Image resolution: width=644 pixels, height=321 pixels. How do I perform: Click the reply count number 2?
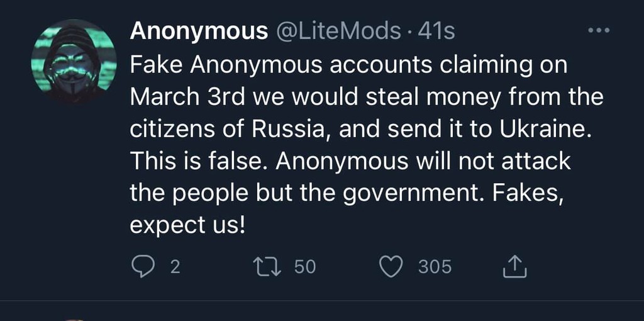(x=175, y=267)
